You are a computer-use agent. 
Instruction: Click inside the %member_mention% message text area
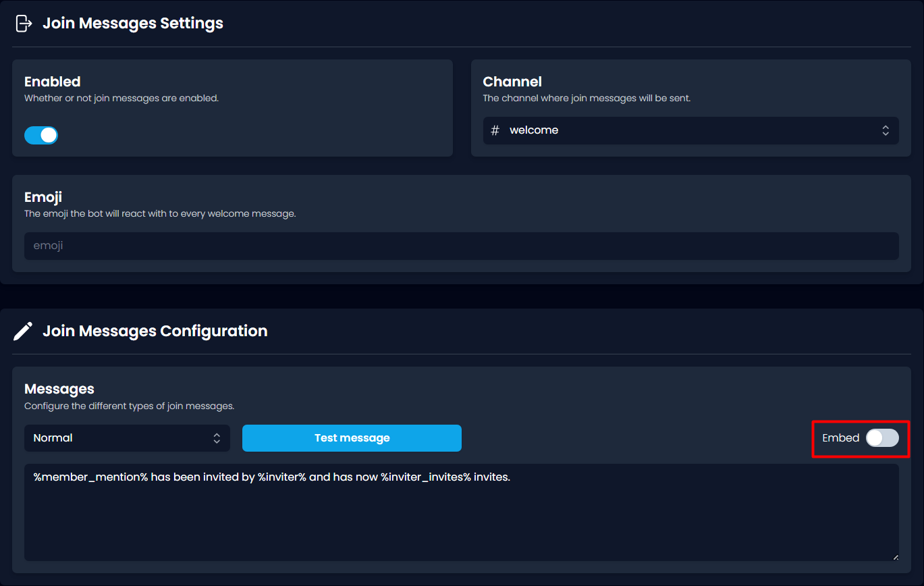461,512
